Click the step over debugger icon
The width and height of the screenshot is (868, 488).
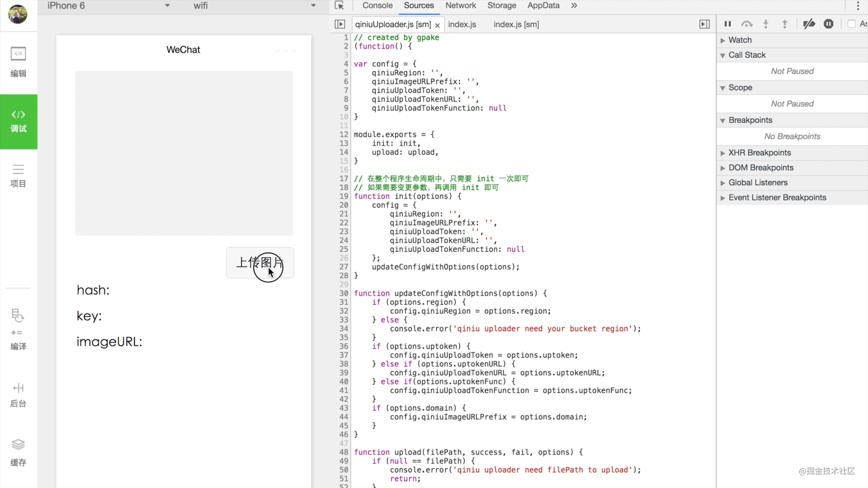click(746, 24)
